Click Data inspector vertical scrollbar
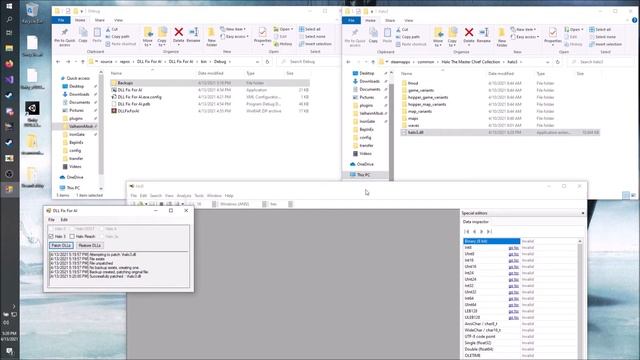The width and height of the screenshot is (640, 360). point(580,299)
